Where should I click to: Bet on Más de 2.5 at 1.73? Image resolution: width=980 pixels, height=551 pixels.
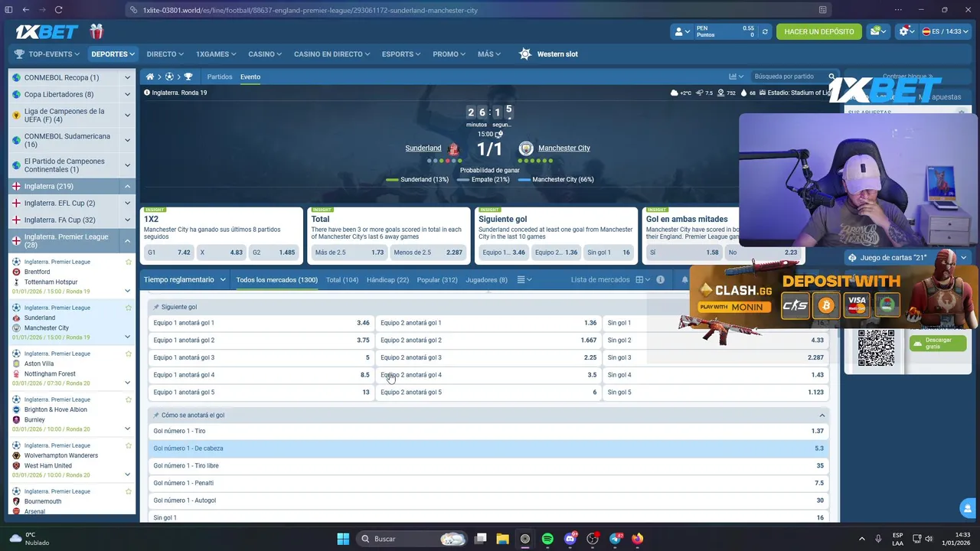(349, 253)
